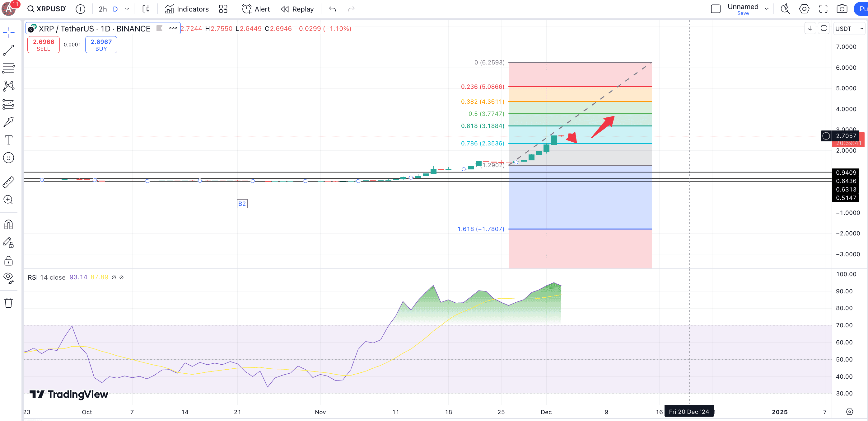Expand the timeframe interval dropdown
Viewport: 868px width, 421px height.
click(127, 9)
